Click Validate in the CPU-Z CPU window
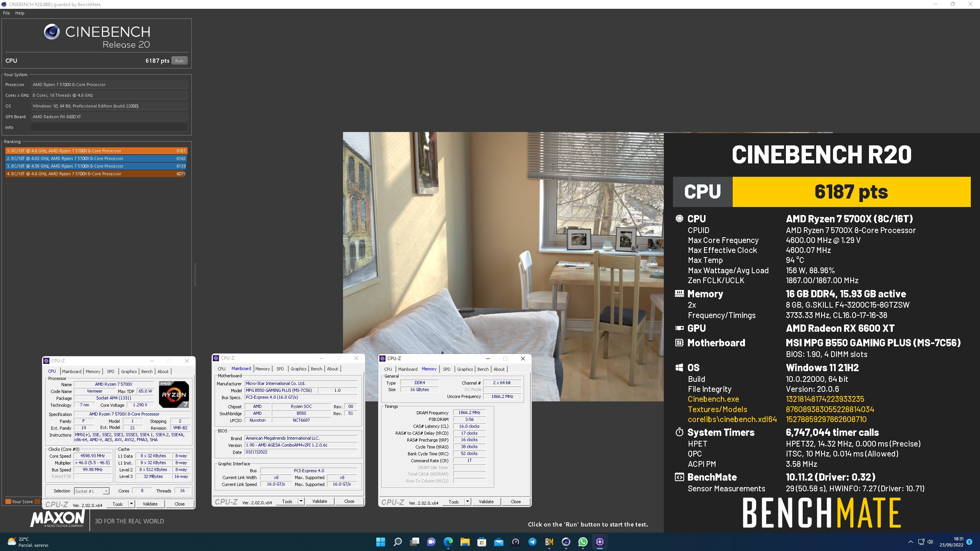This screenshot has width=980, height=551. click(150, 504)
